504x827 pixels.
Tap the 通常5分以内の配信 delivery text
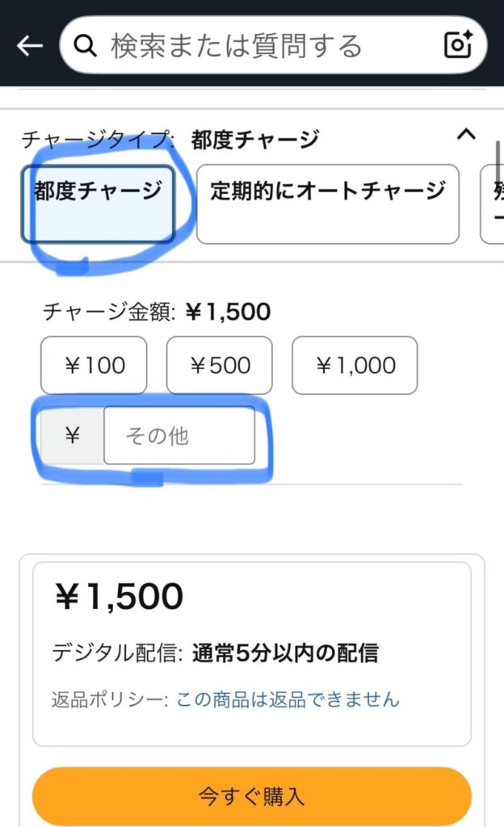[285, 653]
